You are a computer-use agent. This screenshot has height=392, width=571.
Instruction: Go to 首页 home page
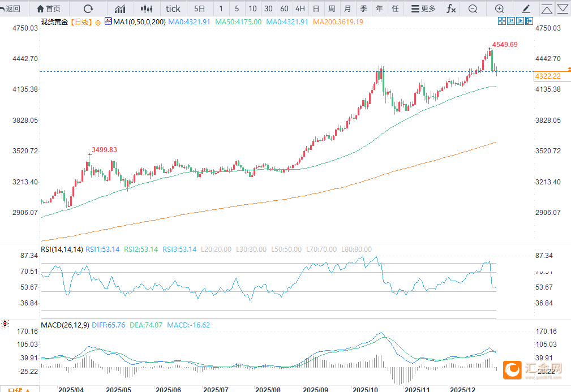click(x=49, y=8)
